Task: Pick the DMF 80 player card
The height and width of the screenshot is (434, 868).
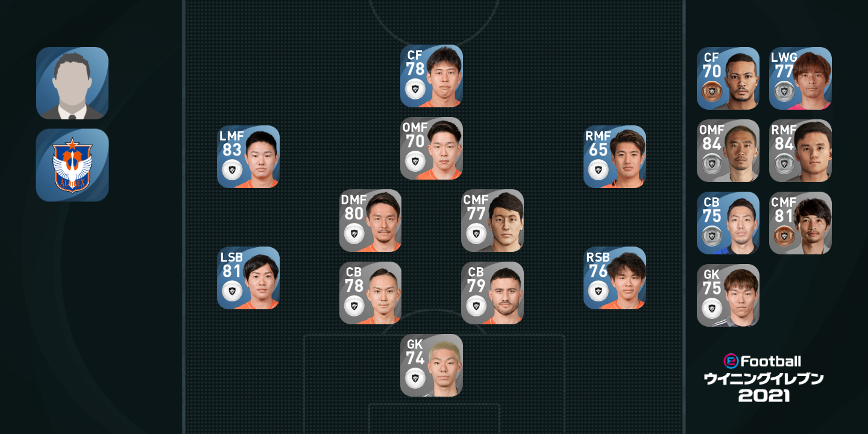Action: 371,221
